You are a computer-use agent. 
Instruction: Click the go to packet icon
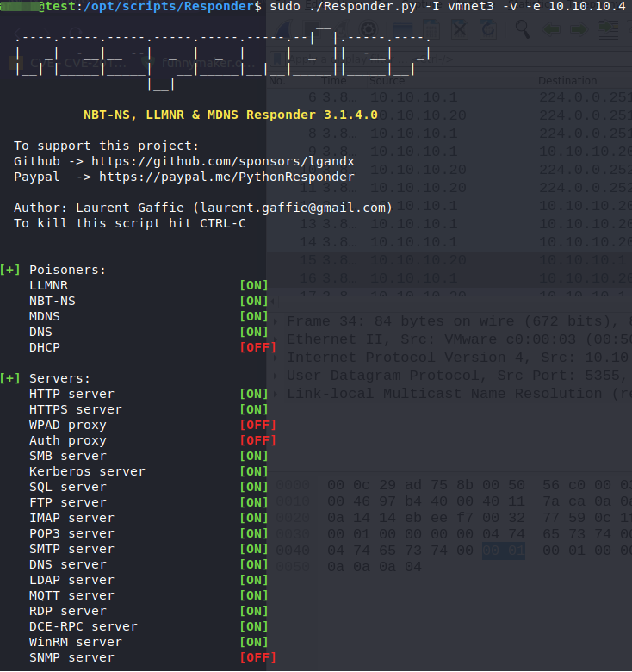point(608,29)
